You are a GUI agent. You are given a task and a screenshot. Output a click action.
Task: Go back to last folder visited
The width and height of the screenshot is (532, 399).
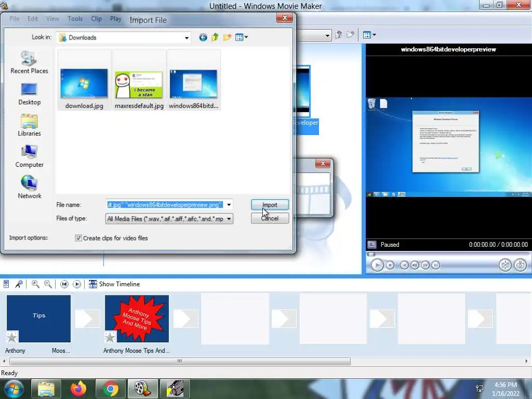click(203, 37)
